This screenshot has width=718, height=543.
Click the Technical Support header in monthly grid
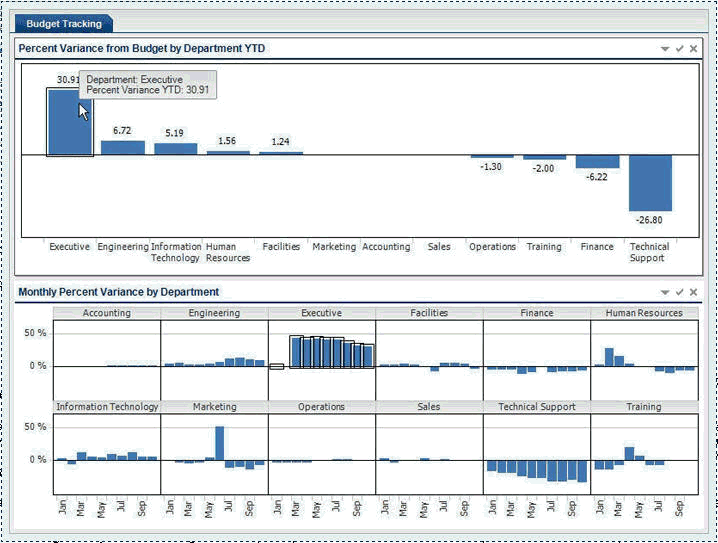click(x=536, y=407)
